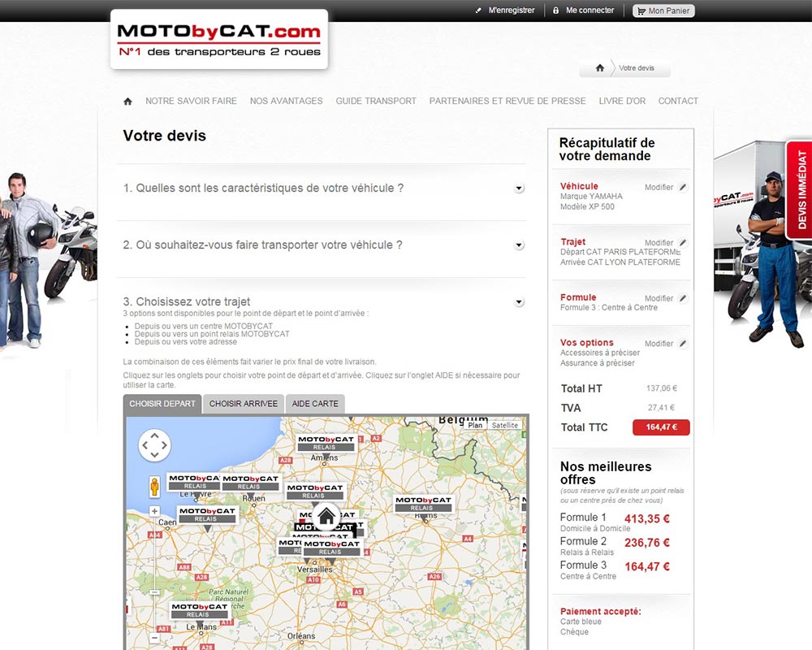The height and width of the screenshot is (650, 812).
Task: Zoom in with map plus button
Action: click(x=154, y=511)
